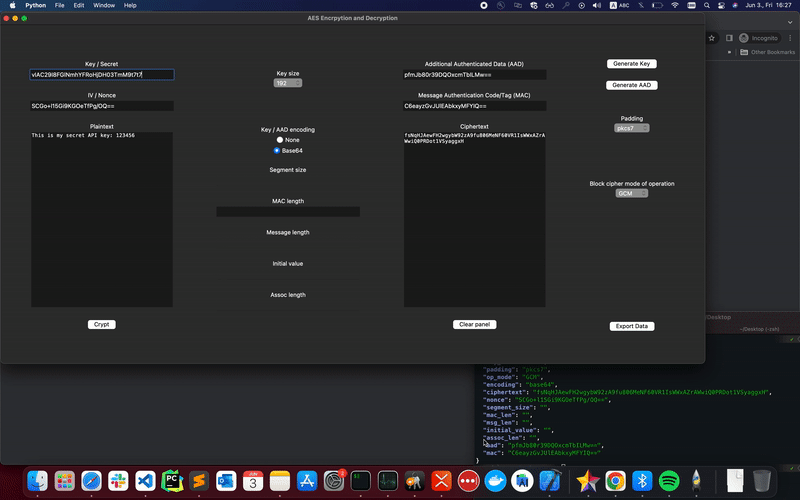800x500 pixels.
Task: Open the App Store from the Dock
Action: click(307, 481)
